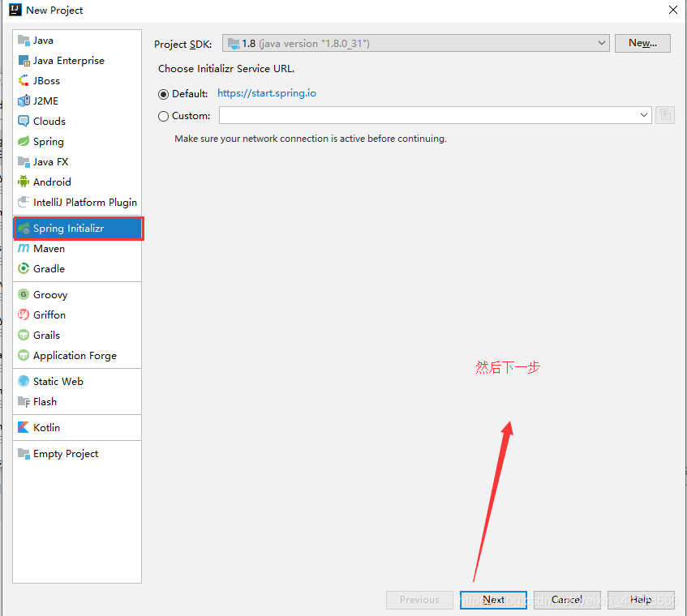The image size is (687, 616).
Task: Click the Next button
Action: click(x=493, y=599)
